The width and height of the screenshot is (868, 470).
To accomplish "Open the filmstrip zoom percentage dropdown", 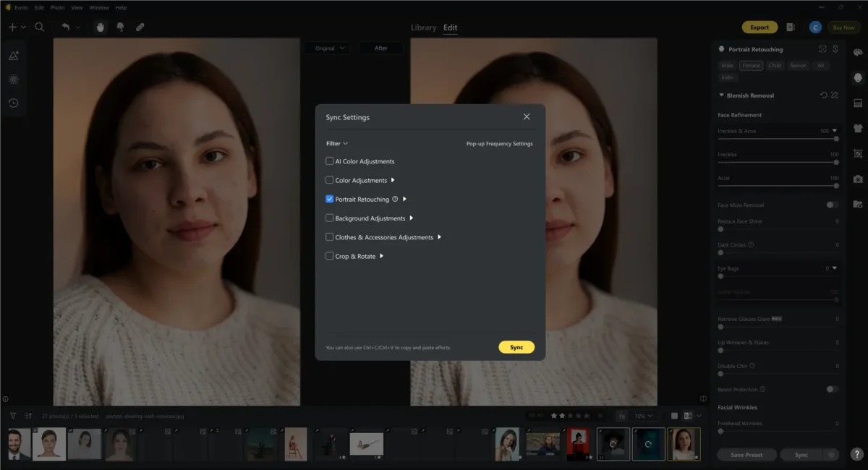I will tap(644, 416).
